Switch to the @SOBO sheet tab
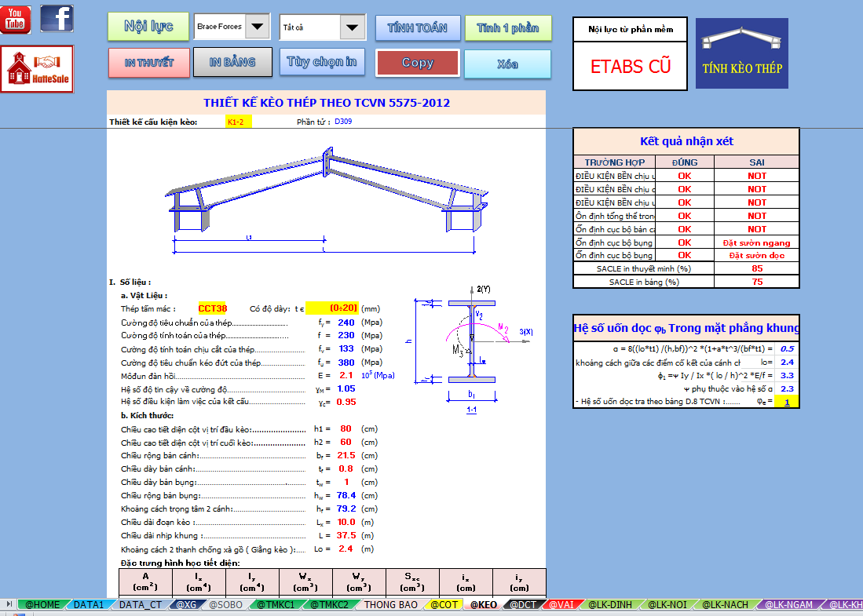This screenshot has height=616, width=863. pos(225,604)
